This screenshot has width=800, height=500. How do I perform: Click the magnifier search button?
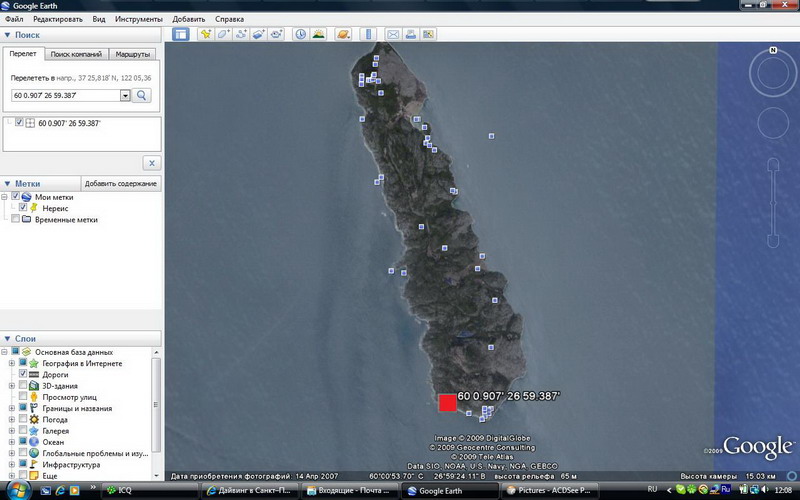(142, 95)
